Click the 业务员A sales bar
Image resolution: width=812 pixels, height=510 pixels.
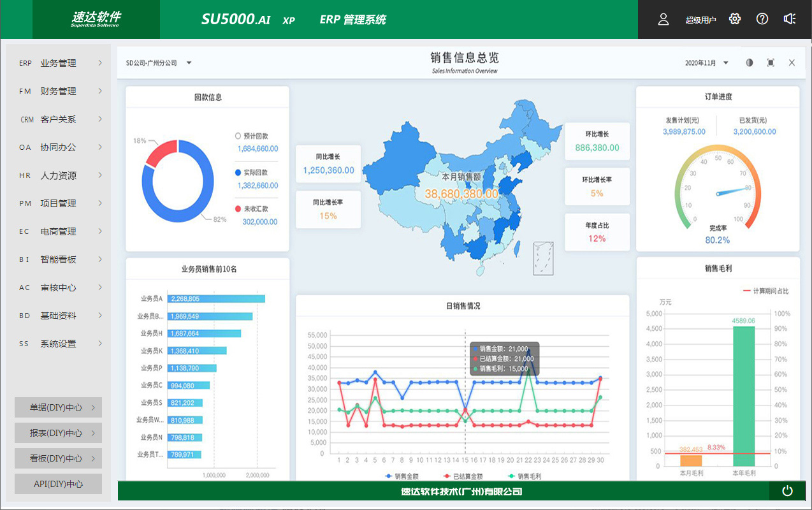point(217,298)
